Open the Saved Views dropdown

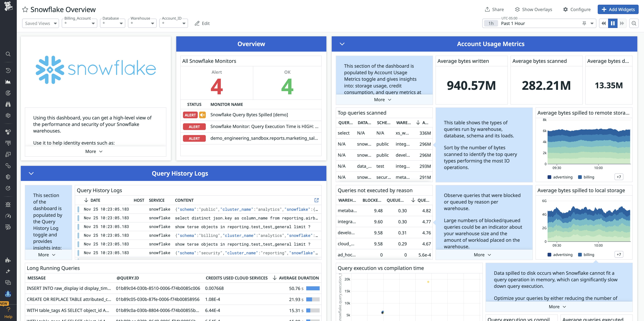pyautogui.click(x=40, y=23)
